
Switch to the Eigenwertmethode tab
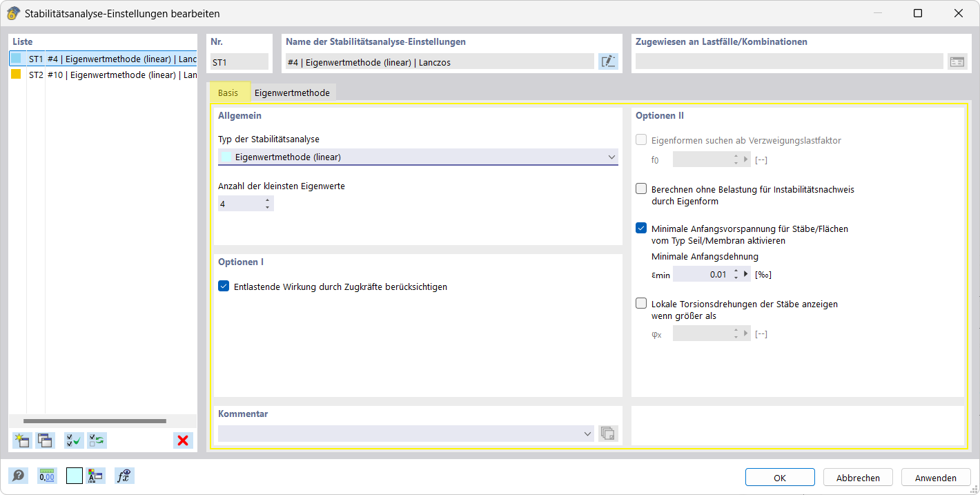[292, 90]
